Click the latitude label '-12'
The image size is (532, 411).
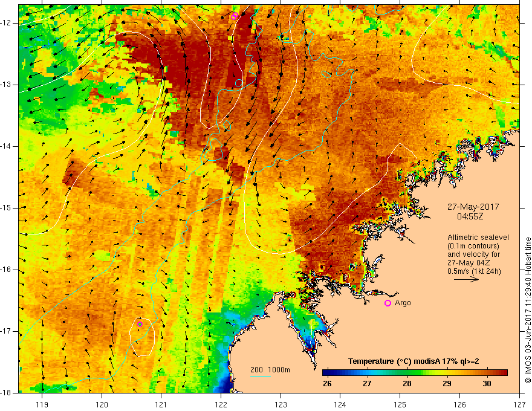click(x=7, y=23)
